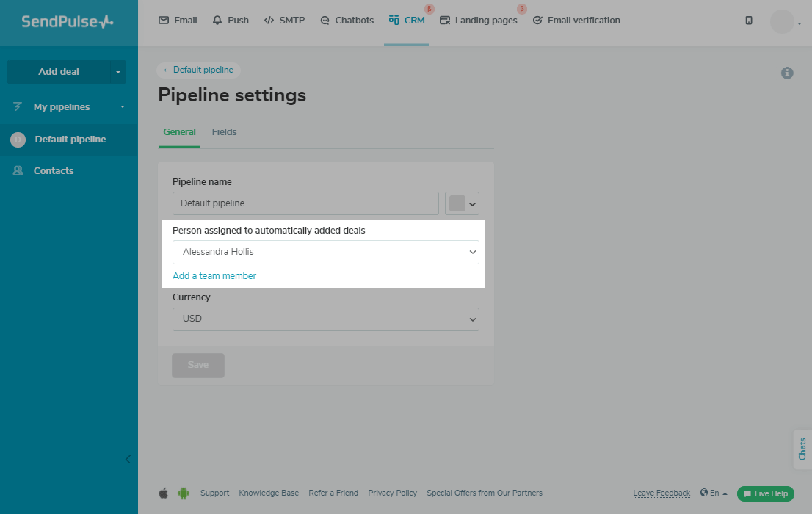Open the language selector En
Viewport: 812px width, 514px height.
(x=714, y=493)
